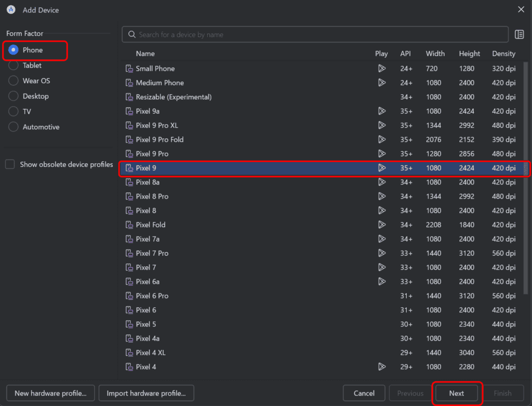
Task: Enable Show obsolete device profiles checkbox
Action: pos(10,164)
